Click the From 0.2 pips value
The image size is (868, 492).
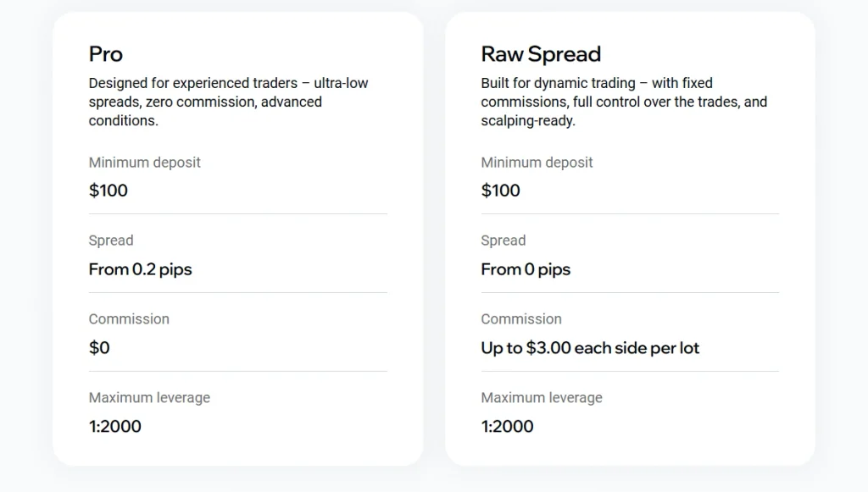tap(140, 270)
